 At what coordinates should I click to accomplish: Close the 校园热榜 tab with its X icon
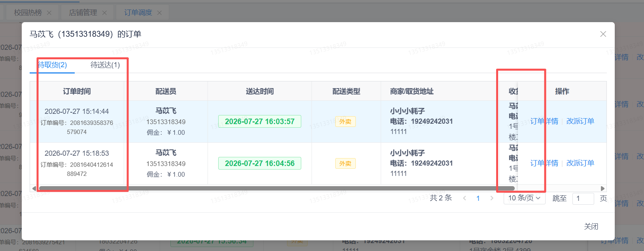(x=49, y=13)
